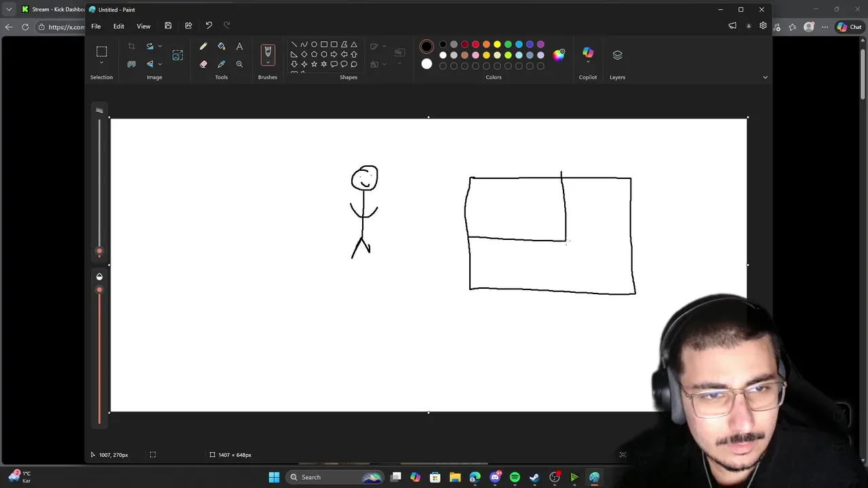Choose the Pentagon shape

click(314, 54)
